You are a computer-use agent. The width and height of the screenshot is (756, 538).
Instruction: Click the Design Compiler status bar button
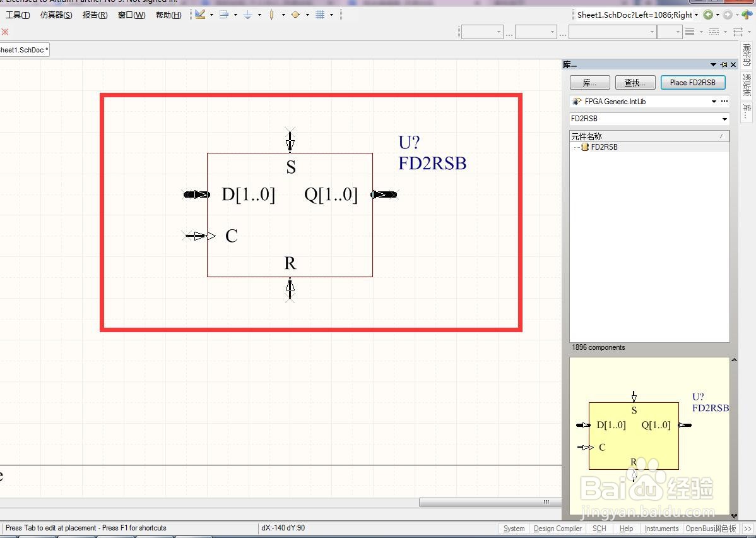(557, 529)
